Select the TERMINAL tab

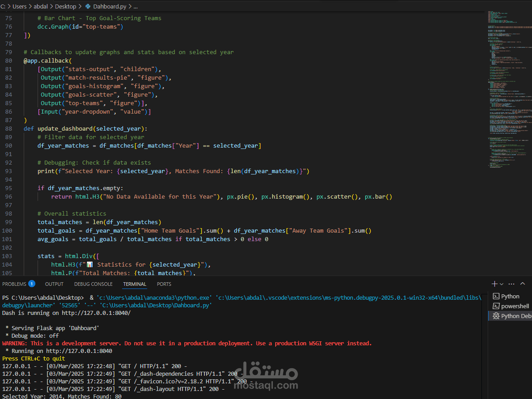(x=135, y=284)
